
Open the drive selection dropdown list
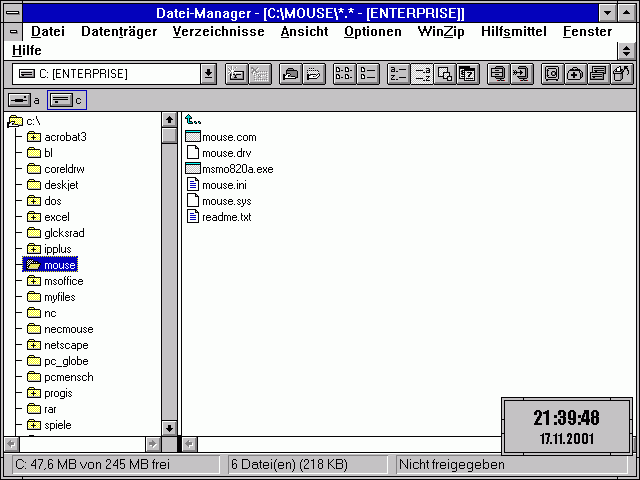208,73
